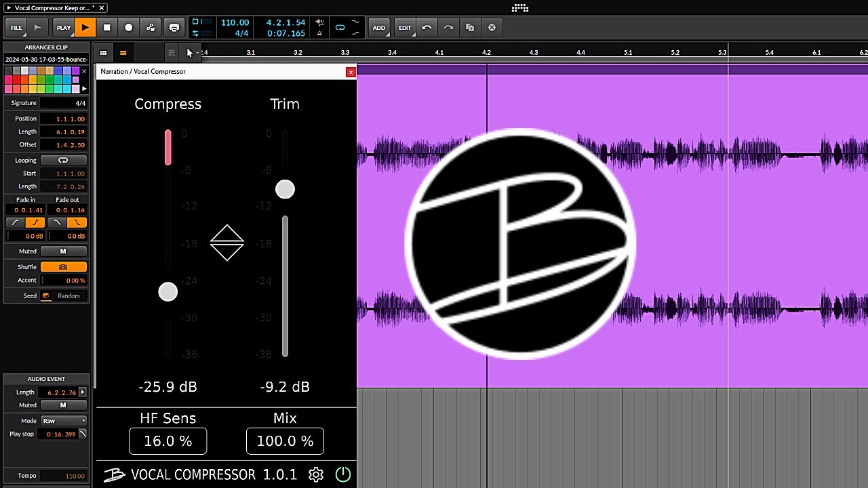Image resolution: width=868 pixels, height=488 pixels.
Task: Click the Play stop fade curve icon
Action: 83,434
